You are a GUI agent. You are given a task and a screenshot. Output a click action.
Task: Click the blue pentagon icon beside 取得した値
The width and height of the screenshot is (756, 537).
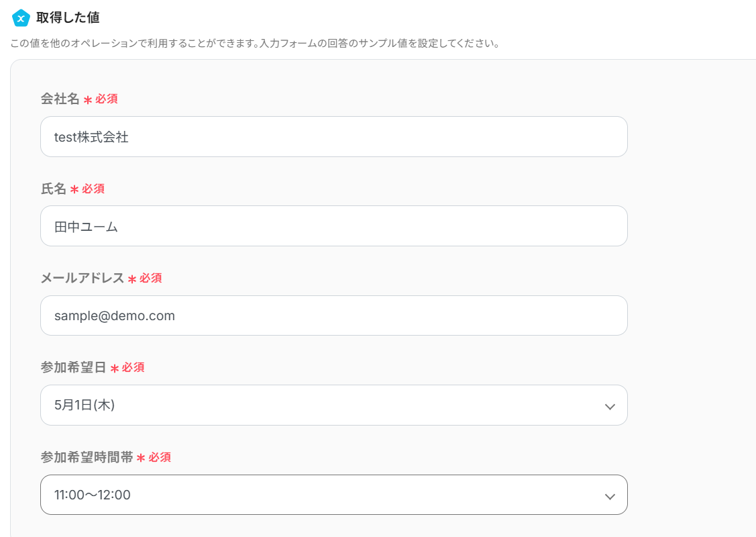21,18
